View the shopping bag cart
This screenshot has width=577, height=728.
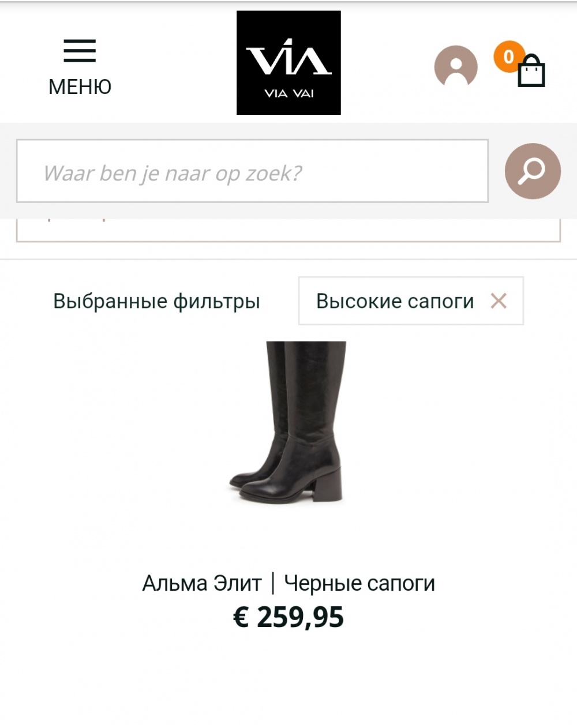point(531,71)
